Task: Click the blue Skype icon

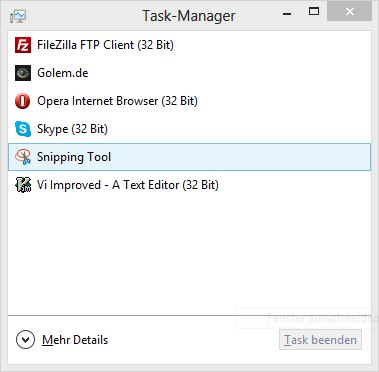Action: click(x=23, y=129)
